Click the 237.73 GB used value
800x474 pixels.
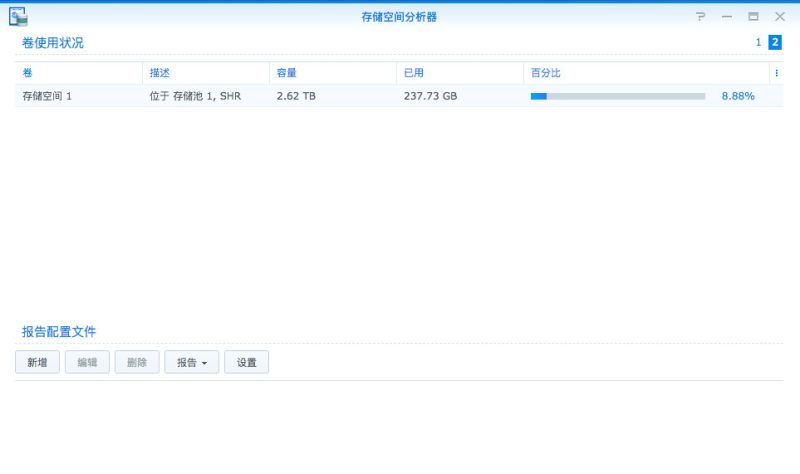[430, 96]
